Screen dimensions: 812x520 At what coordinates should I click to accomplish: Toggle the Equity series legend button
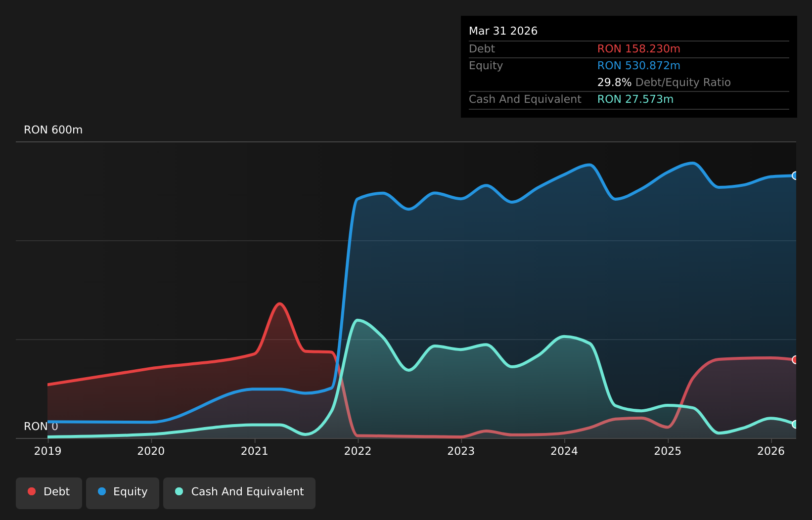tap(123, 493)
